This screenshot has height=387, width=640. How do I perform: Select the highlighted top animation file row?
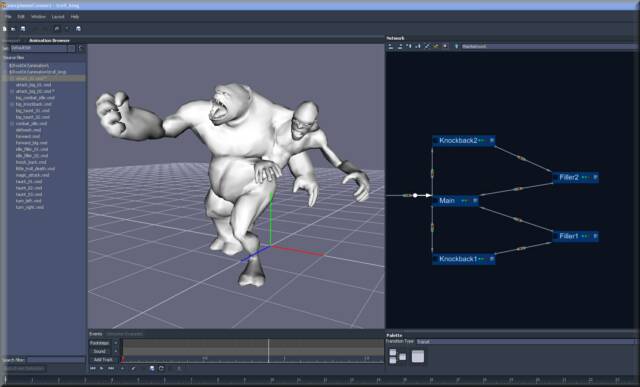pos(44,78)
